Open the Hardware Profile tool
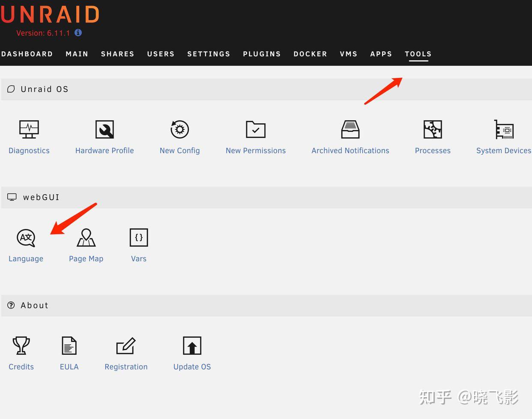Screen dimensions: 532x419 (105, 136)
